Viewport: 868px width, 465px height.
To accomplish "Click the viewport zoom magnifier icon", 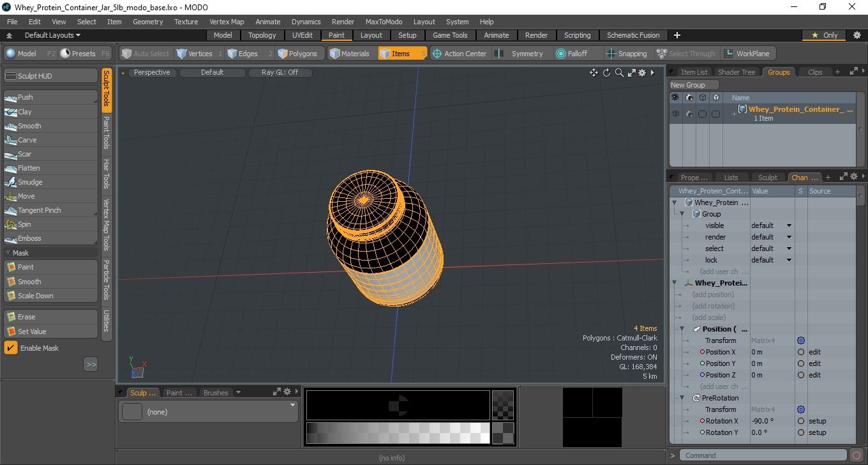I will [x=619, y=73].
